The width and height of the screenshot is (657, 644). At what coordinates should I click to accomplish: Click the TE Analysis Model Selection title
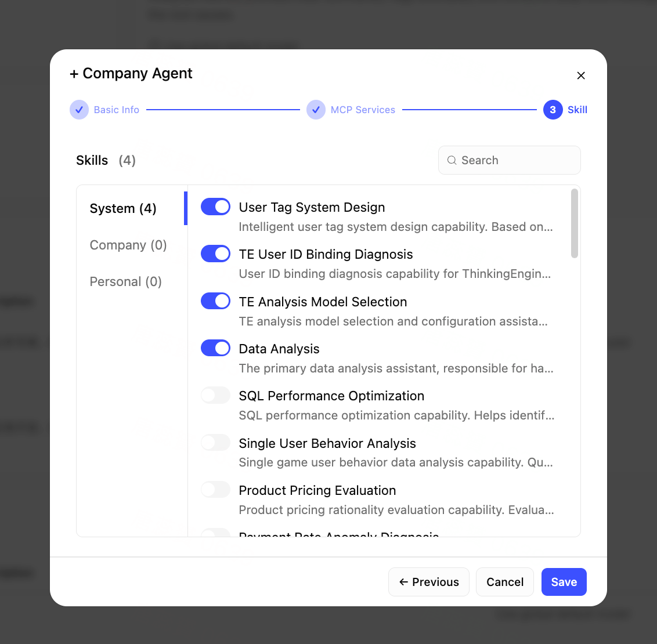click(323, 302)
